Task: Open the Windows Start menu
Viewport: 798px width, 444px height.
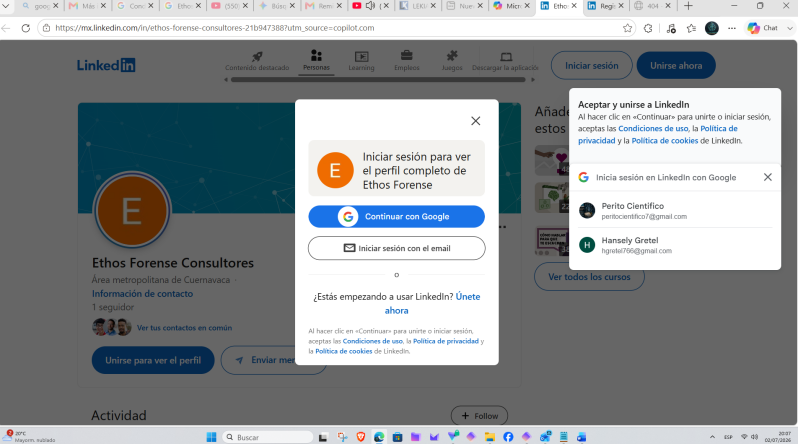Action: [211, 437]
